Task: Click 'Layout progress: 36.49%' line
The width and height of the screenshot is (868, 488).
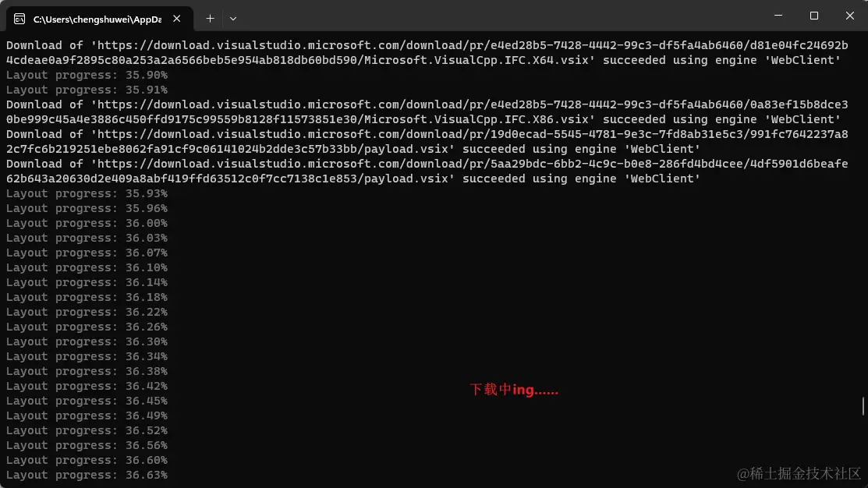Action: coord(87,416)
